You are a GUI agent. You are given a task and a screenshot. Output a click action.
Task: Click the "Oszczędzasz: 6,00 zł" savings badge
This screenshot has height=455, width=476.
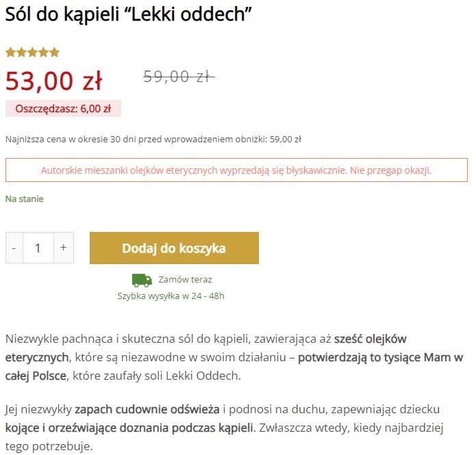pyautogui.click(x=63, y=109)
